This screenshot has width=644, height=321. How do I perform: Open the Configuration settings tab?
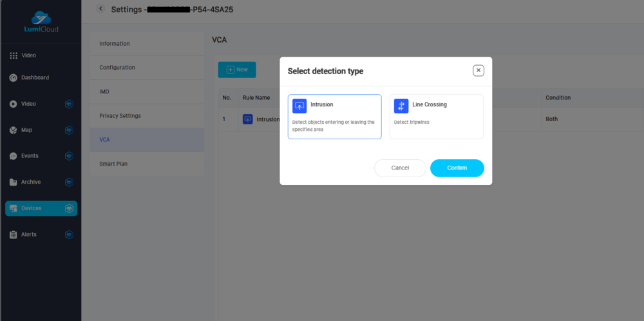click(117, 68)
